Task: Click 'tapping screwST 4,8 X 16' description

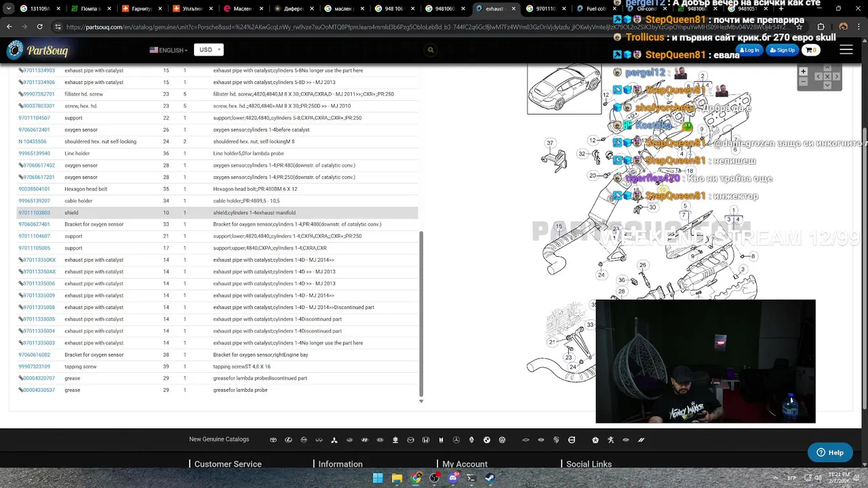Action: (x=241, y=367)
